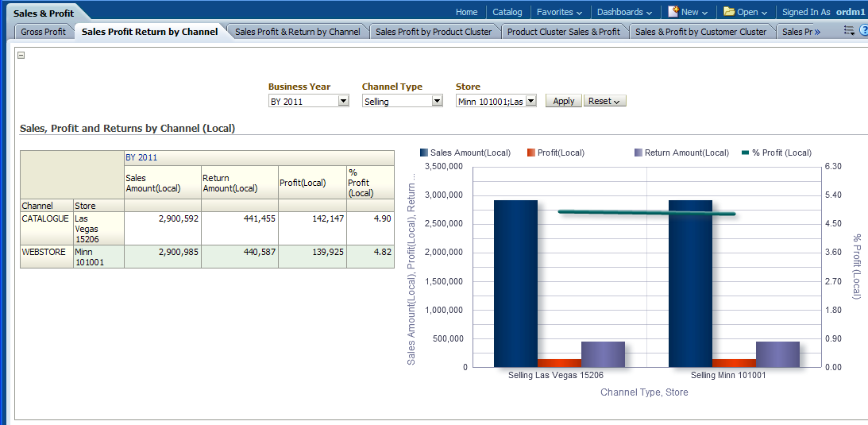This screenshot has height=425, width=868.
Task: Click the BY 2011 table header link
Action: pyautogui.click(x=141, y=157)
